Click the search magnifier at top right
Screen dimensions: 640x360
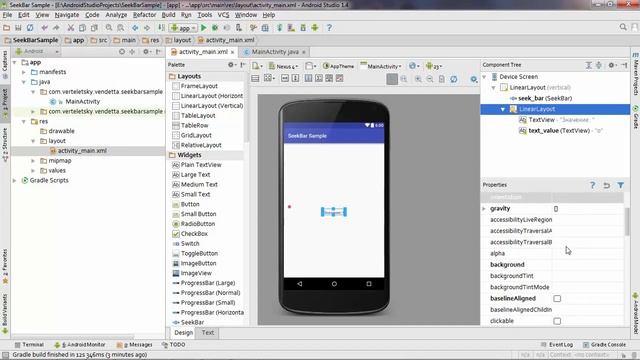[623, 27]
